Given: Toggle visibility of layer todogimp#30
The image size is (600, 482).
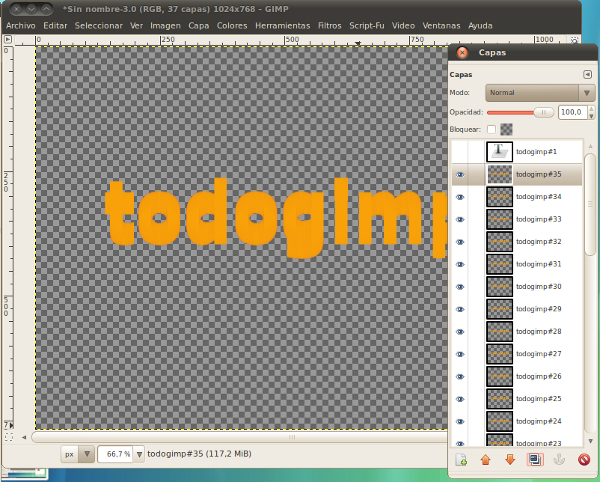Looking at the screenshot, I should (x=460, y=287).
